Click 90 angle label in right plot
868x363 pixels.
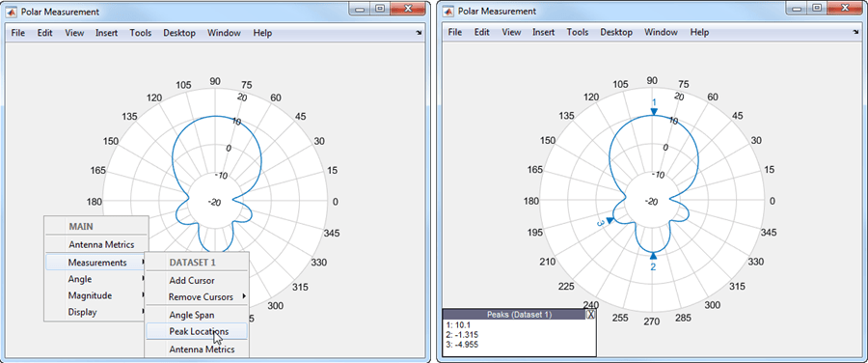coord(653,81)
